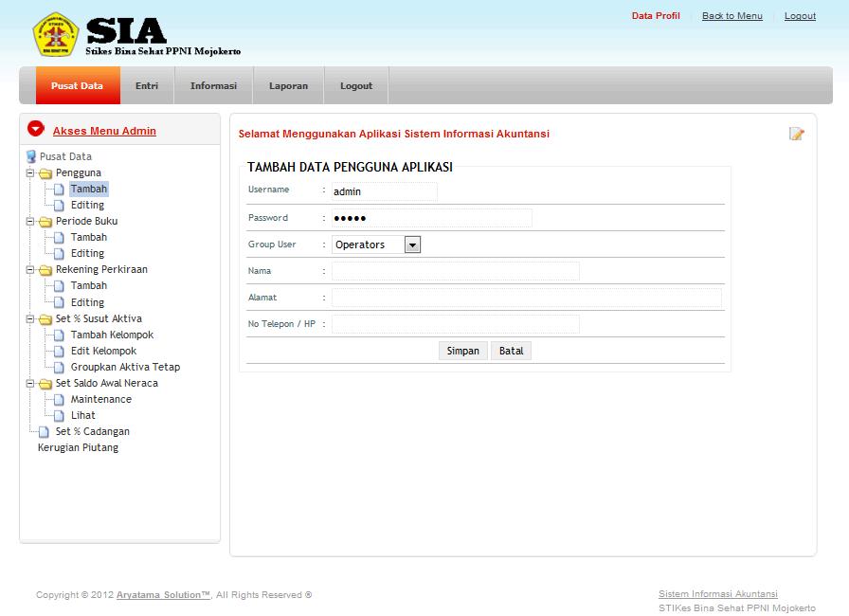Click the Akses Menu Admin link
Viewport: 849px width, 616px height.
[x=104, y=131]
